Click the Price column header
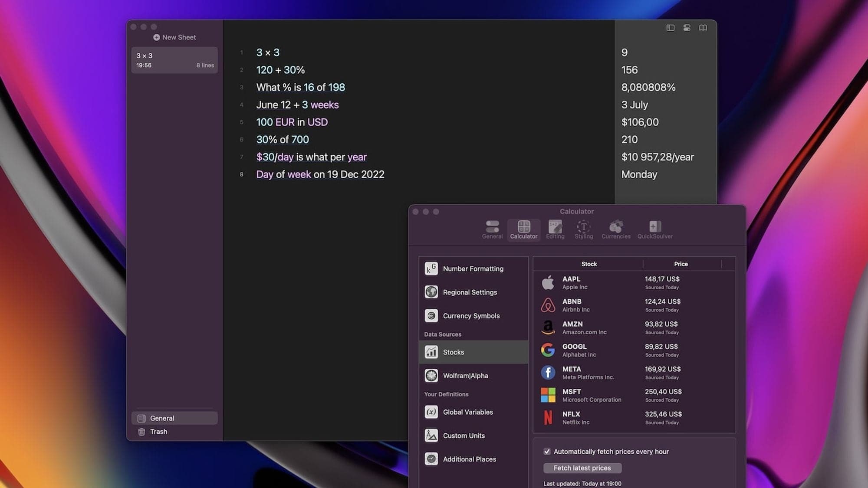Screen dimensions: 868x488 [x=681, y=264]
